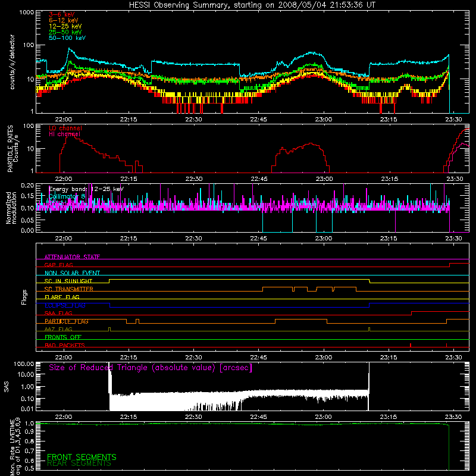Select the SC TRANSMITTER flag label
Screen dimensions: 476x476
coord(69,289)
